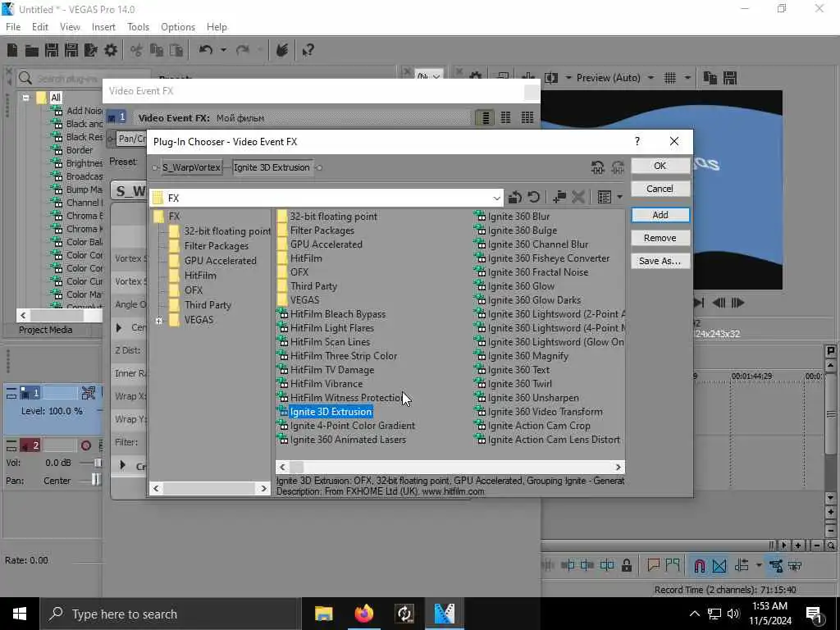
Task: Go up one folder level in Plug-In Chooser
Action: click(515, 197)
